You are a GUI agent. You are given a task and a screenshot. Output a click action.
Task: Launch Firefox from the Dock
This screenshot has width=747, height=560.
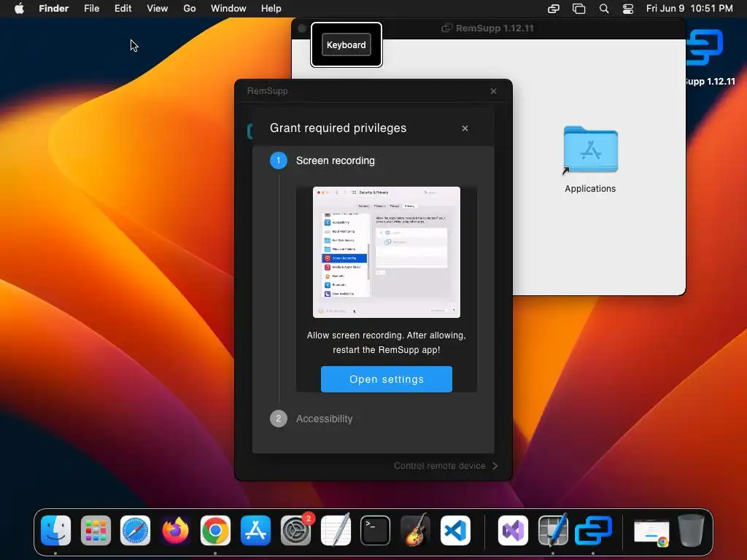[175, 530]
